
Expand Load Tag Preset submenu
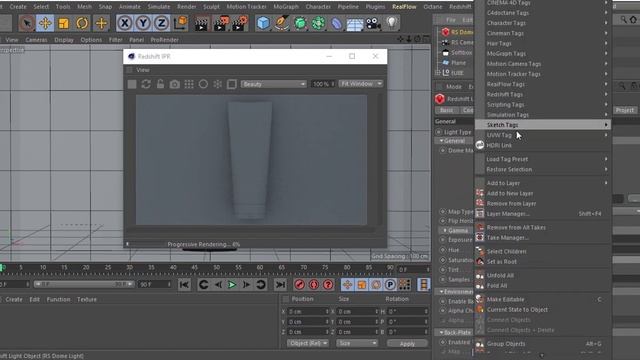pyautogui.click(x=542, y=159)
